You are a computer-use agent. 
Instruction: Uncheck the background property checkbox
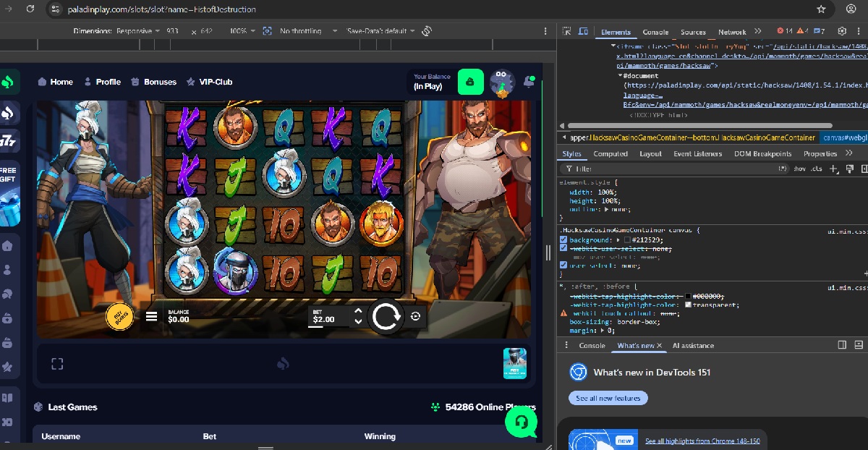tap(564, 239)
